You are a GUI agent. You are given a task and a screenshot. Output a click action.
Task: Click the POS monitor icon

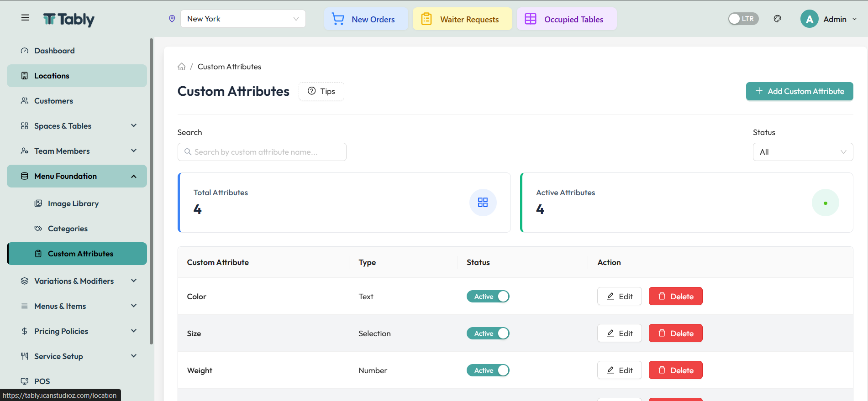click(x=25, y=381)
